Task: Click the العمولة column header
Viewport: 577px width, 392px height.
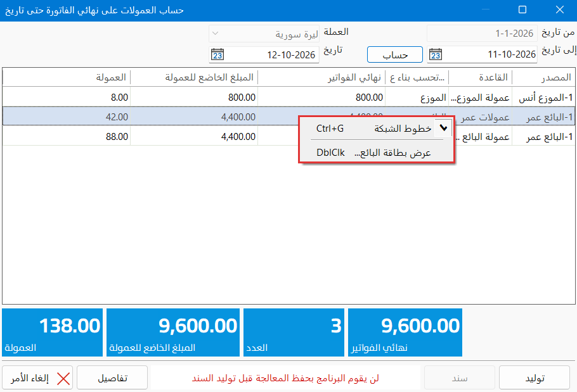Action: click(67, 77)
